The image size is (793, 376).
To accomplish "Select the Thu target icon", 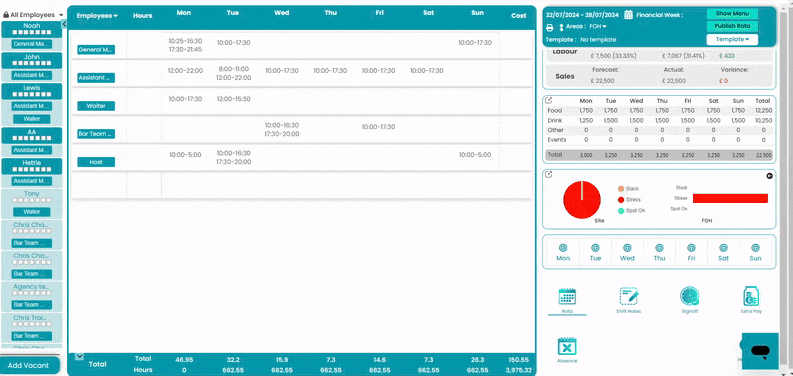I will 659,248.
